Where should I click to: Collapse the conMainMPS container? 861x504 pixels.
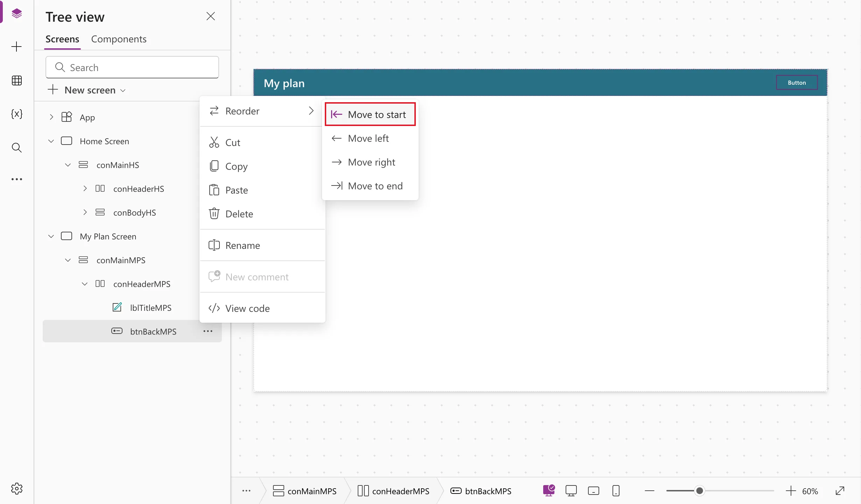pos(68,260)
